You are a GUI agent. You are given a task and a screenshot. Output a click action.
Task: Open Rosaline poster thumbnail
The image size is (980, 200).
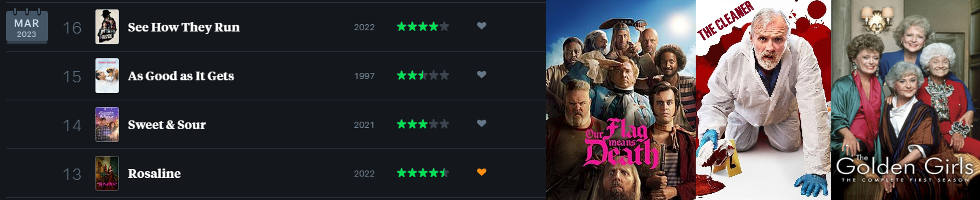click(107, 173)
